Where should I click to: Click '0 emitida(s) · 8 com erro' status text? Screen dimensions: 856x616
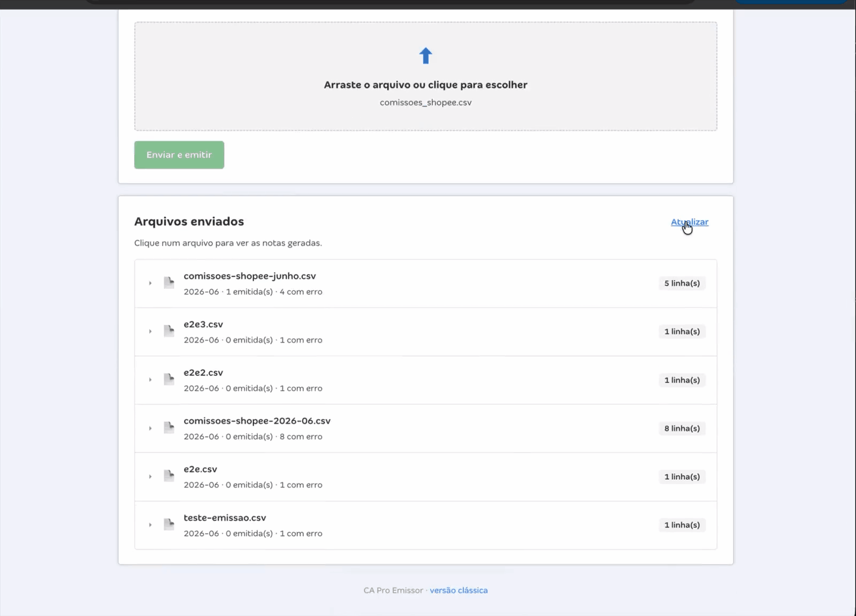click(x=274, y=437)
